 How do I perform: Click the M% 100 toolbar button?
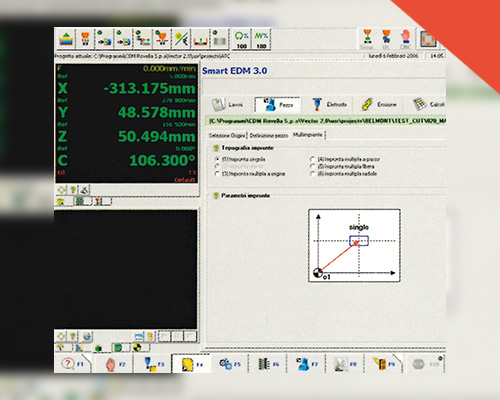coord(261,39)
